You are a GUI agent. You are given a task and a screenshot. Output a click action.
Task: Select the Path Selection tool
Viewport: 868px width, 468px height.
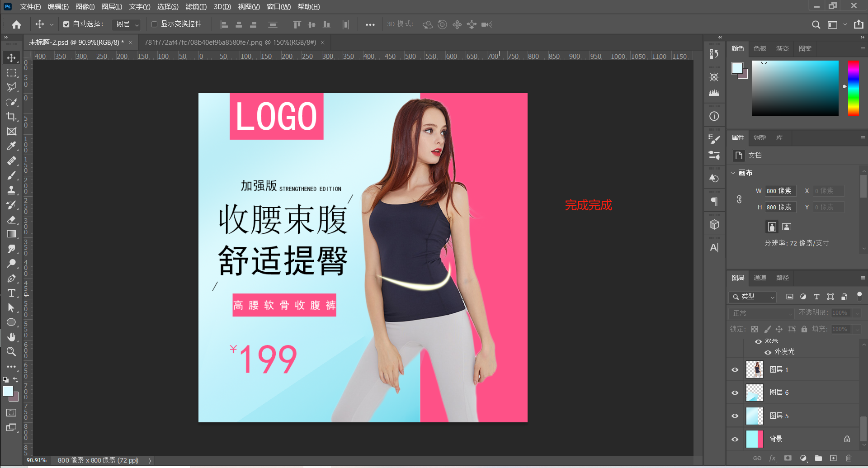coord(11,308)
